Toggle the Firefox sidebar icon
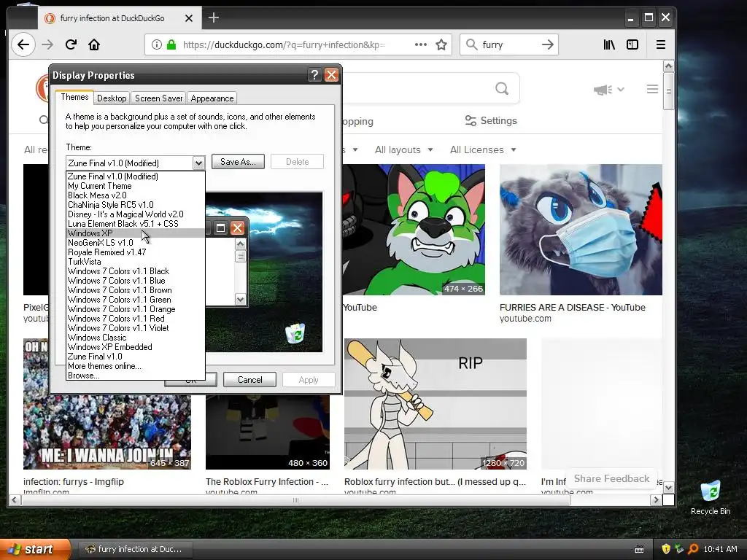 [632, 44]
